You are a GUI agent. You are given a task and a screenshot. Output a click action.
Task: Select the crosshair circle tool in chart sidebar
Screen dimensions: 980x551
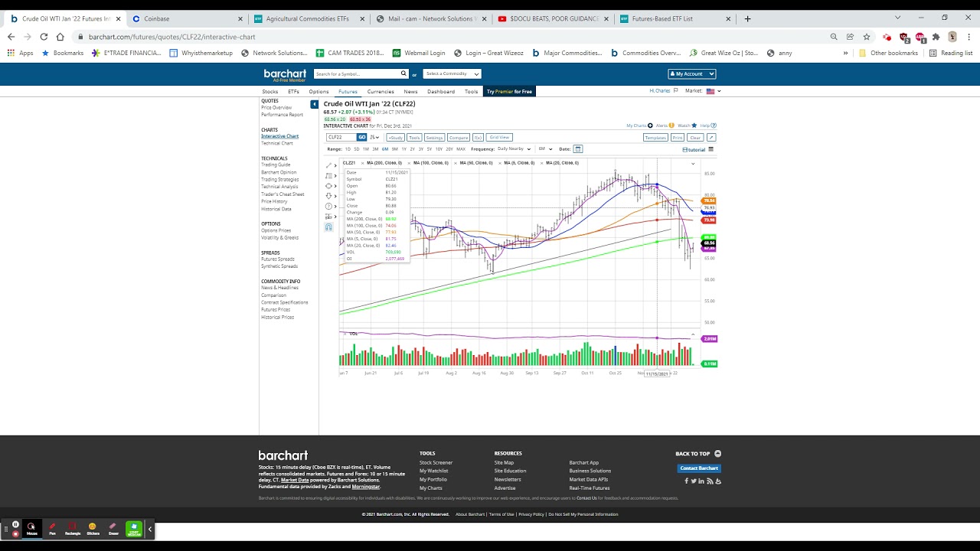click(329, 186)
